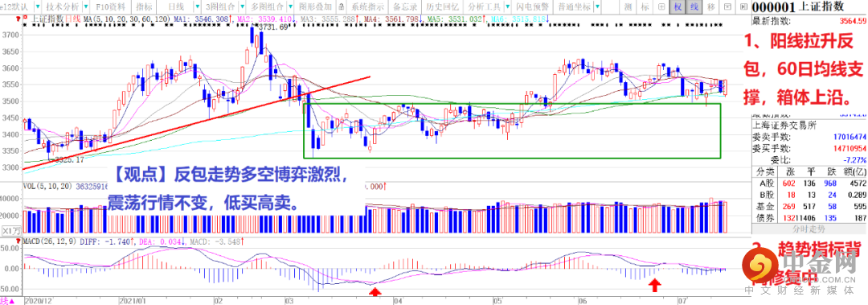Toggle the 线 drawing line button

pyautogui.click(x=694, y=6)
